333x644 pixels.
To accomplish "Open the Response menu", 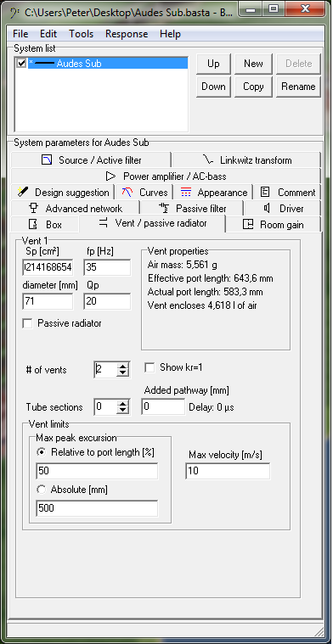I will click(127, 34).
